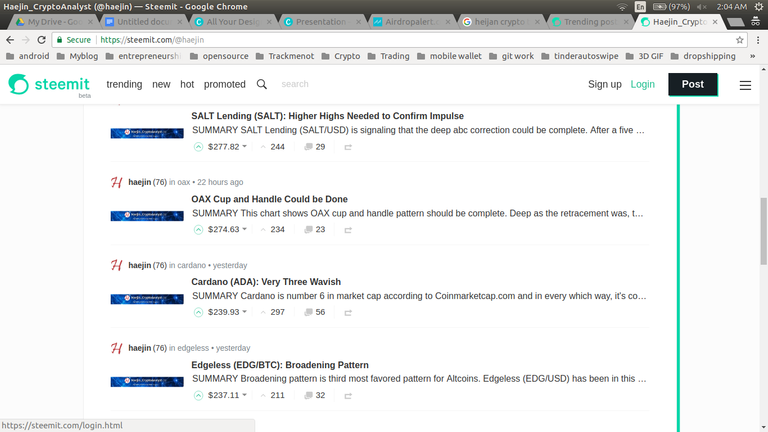Open the edgeless tag link
Viewport: 768px width, 432px height.
coord(193,348)
